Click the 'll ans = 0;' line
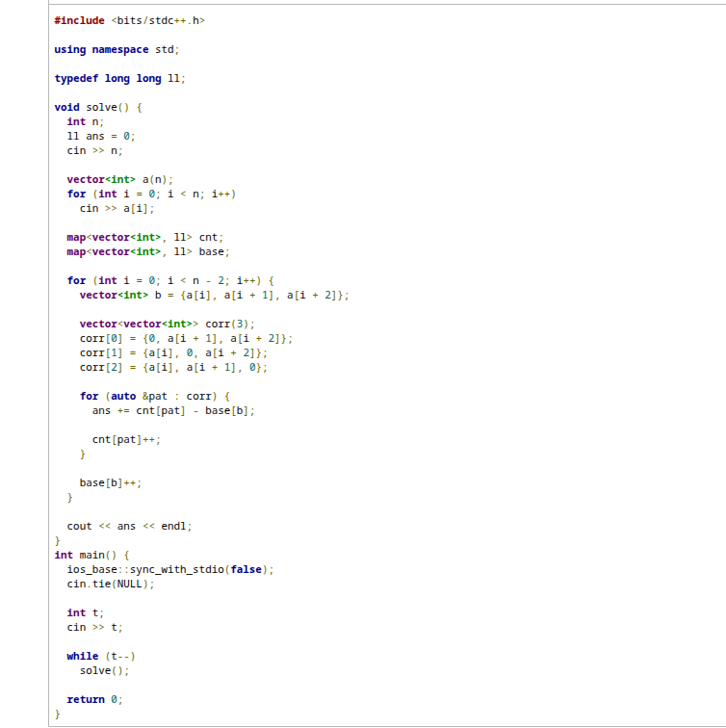This screenshot has height=728, width=726. [x=101, y=136]
